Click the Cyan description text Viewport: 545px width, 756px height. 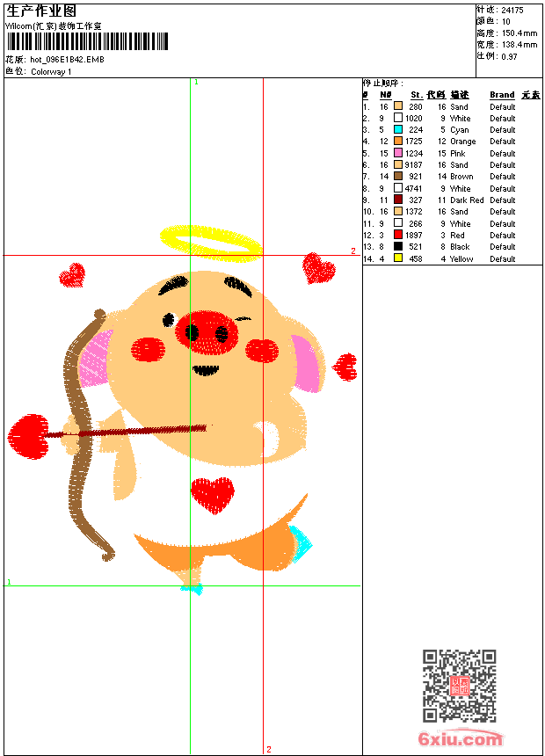[460, 130]
